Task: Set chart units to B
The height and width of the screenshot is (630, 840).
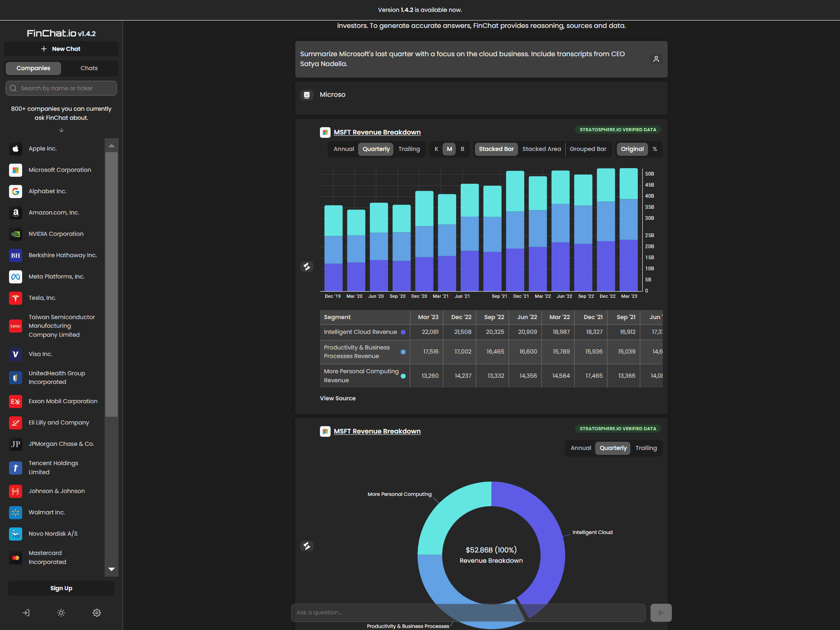Action: coord(463,149)
